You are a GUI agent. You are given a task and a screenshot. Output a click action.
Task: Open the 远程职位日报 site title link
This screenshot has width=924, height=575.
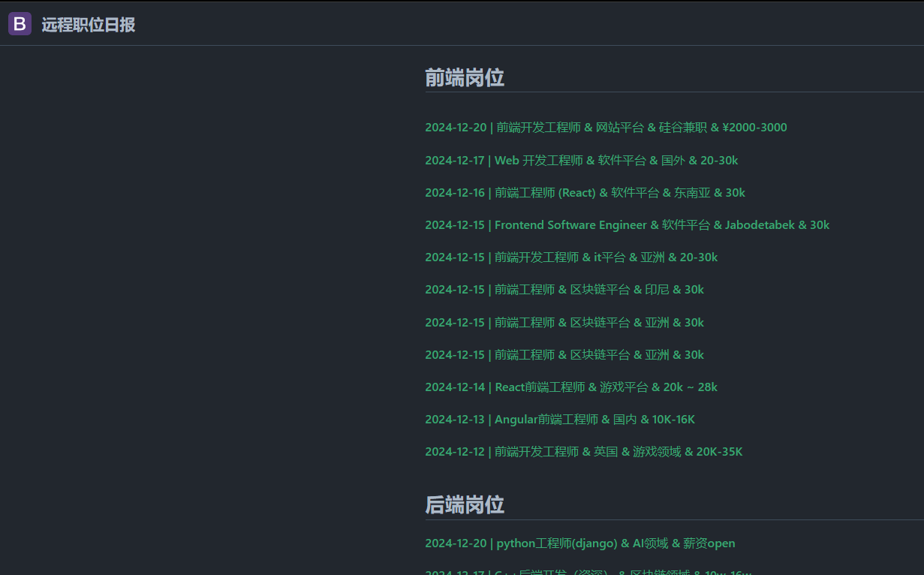88,24
